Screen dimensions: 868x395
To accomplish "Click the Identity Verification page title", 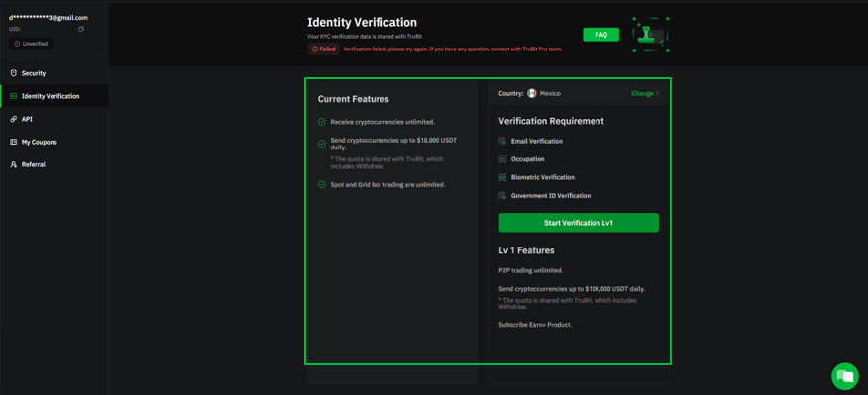I will [x=362, y=23].
